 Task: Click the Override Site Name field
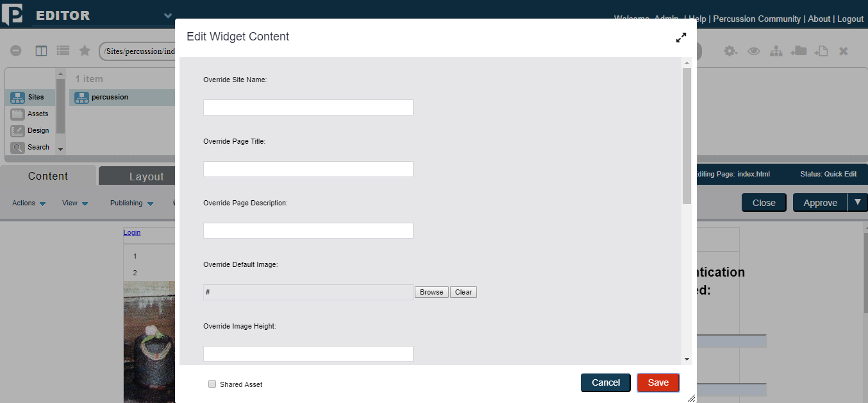[x=308, y=107]
